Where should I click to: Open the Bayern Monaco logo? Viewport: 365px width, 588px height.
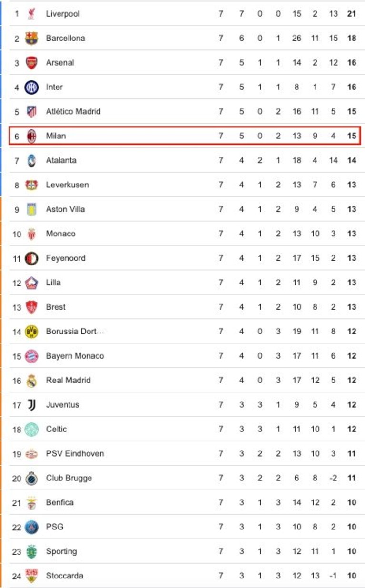31,356
